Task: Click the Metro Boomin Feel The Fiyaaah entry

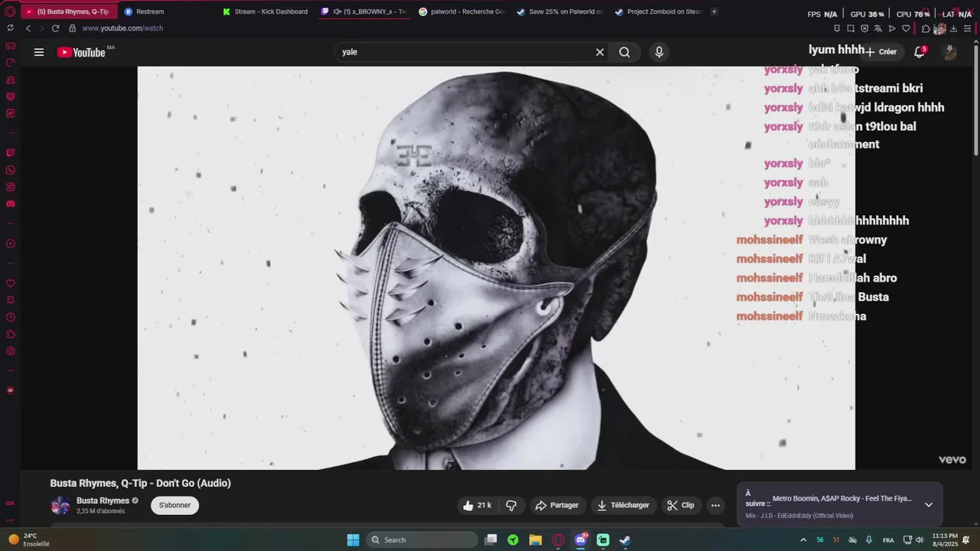Action: (x=841, y=498)
